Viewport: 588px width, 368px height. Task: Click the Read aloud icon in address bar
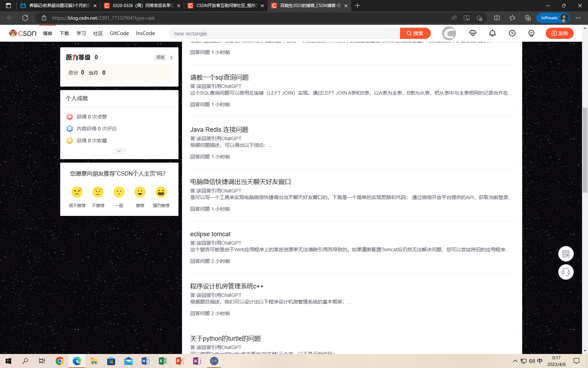pos(454,18)
